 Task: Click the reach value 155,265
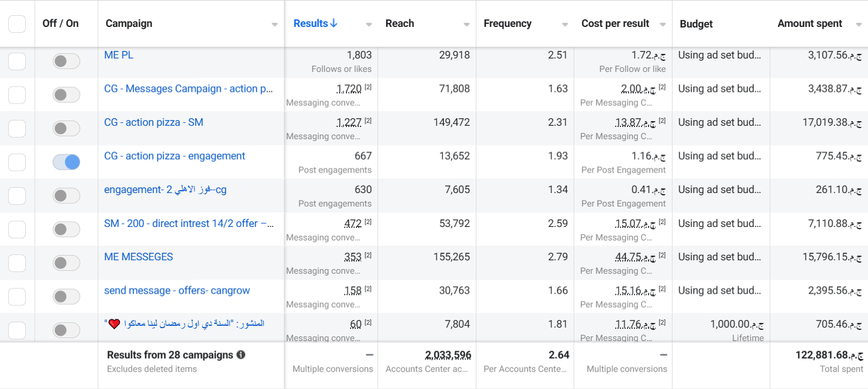point(453,257)
